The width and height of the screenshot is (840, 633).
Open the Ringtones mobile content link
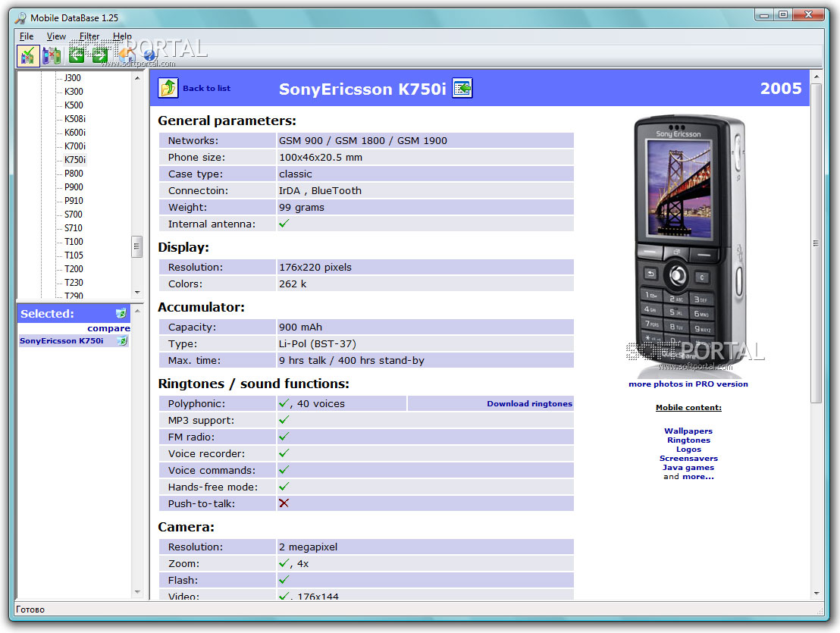688,440
